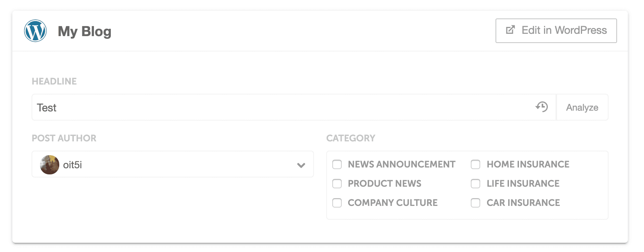644x252 pixels.
Task: Tick the News Announcement checkbox
Action: [x=337, y=164]
